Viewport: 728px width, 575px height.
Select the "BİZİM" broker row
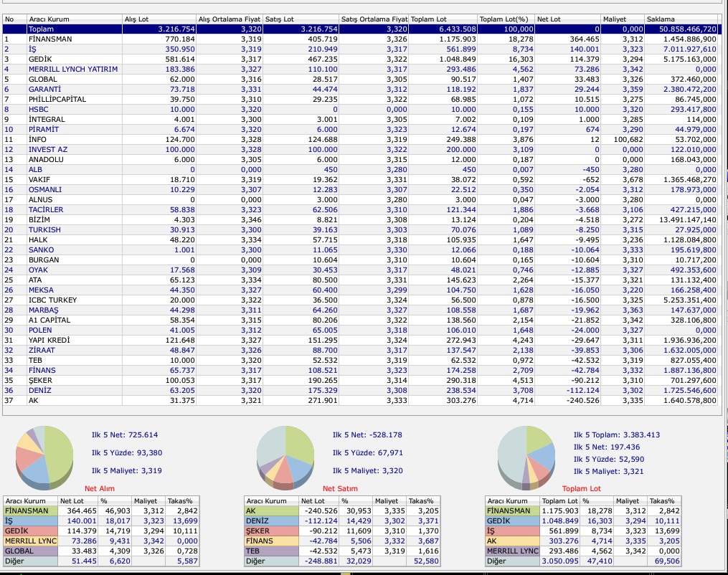coord(360,220)
